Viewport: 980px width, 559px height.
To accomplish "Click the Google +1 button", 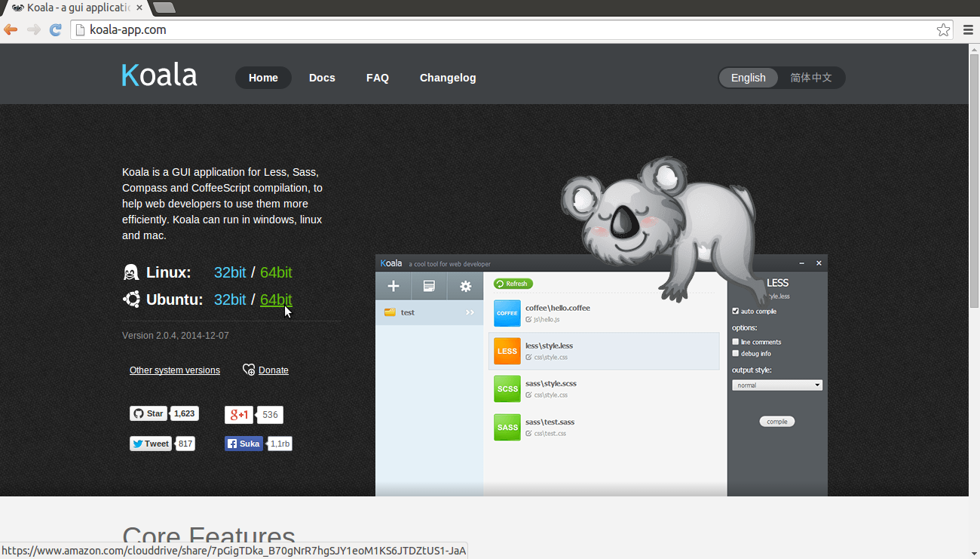I will [x=238, y=414].
